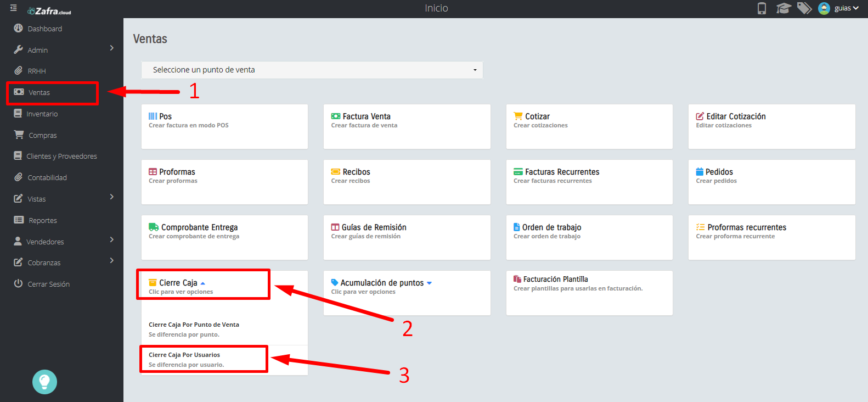The height and width of the screenshot is (402, 868).
Task: Expand the Admin submenu chevron
Action: (x=112, y=48)
